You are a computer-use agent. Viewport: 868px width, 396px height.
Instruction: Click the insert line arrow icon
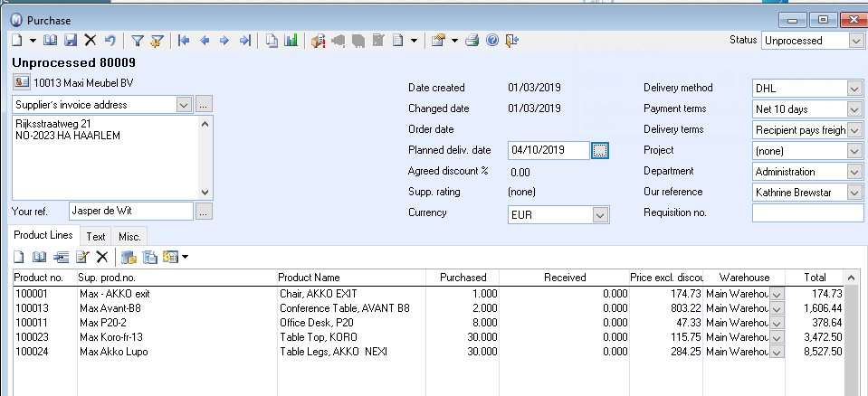tap(61, 257)
